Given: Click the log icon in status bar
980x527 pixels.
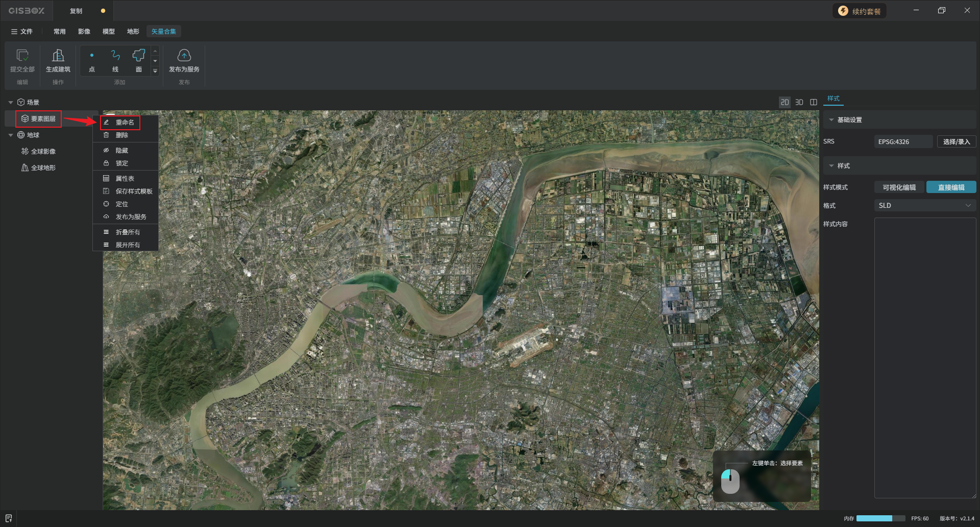Looking at the screenshot, I should click(x=9, y=518).
